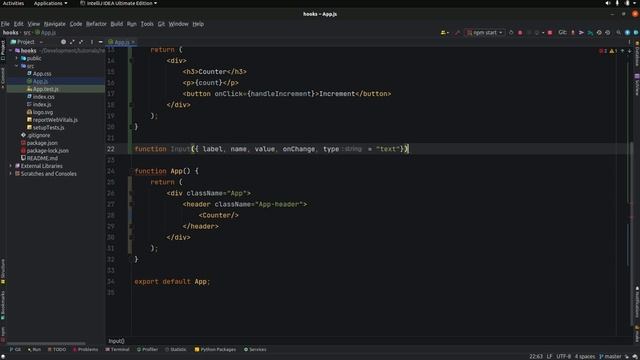Open Project panel options kebab icon

[x=92, y=42]
